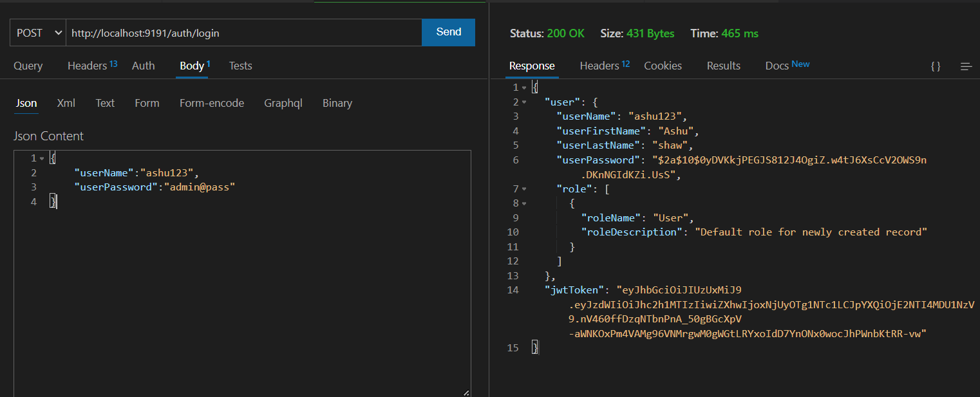Open the response Headers tab with 12
The image size is (980, 397).
[605, 66]
